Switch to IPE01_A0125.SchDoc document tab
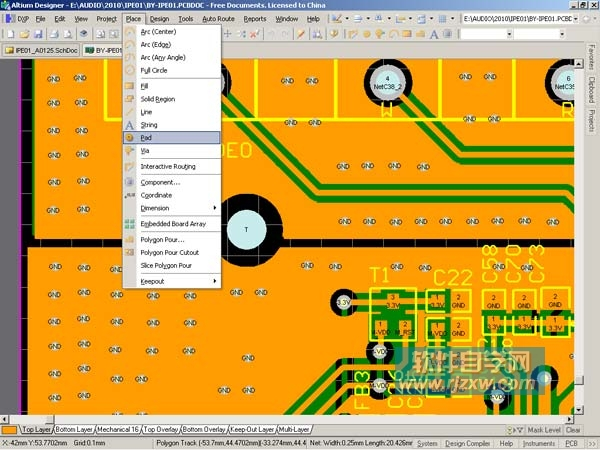600x450 pixels. pyautogui.click(x=41, y=51)
